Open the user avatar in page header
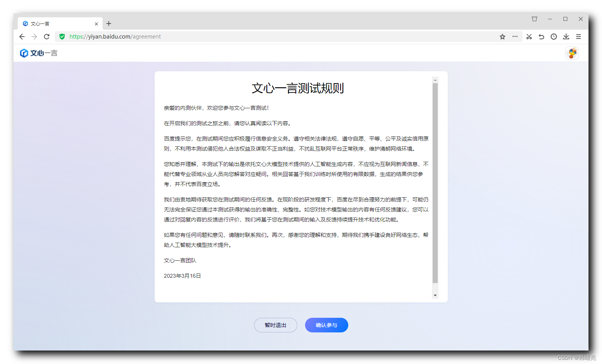The image size is (602, 364). 572,53
